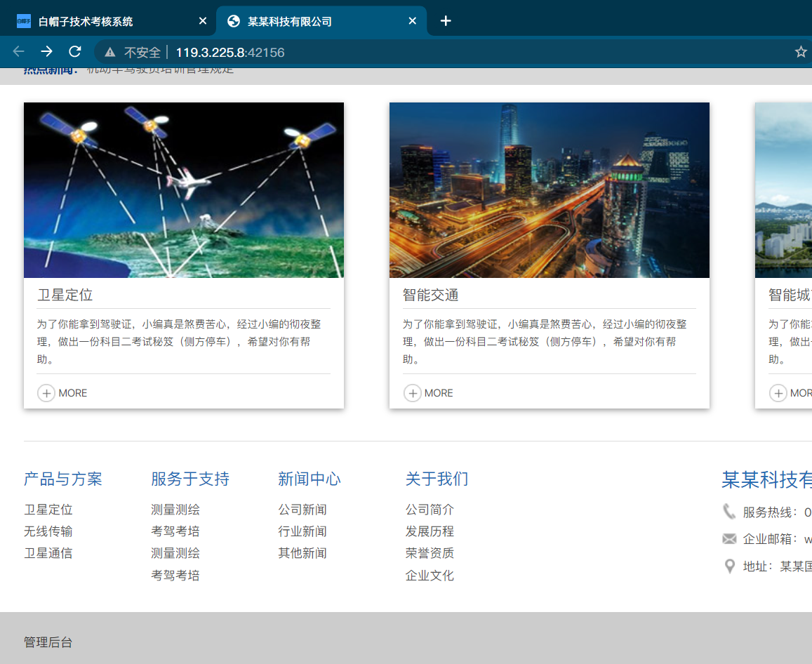Click MORE under 卫星定位 card

click(72, 393)
